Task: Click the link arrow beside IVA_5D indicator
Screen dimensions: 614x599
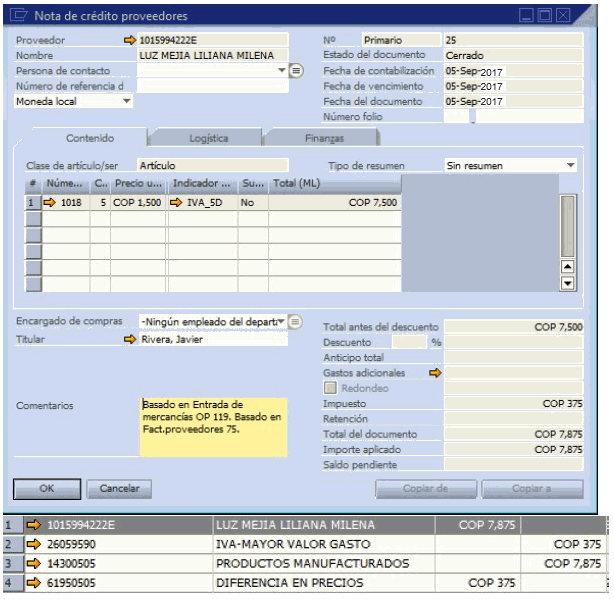Action: point(176,202)
